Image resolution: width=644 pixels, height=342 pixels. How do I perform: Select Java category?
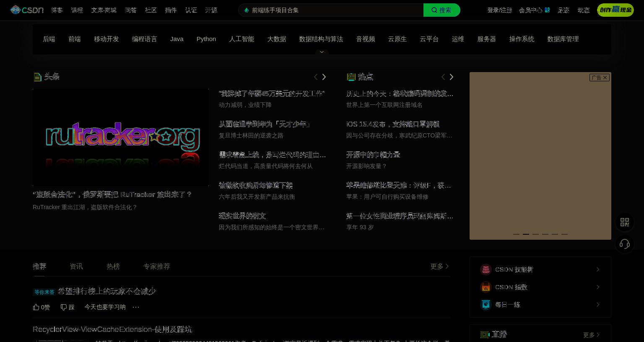tap(177, 39)
